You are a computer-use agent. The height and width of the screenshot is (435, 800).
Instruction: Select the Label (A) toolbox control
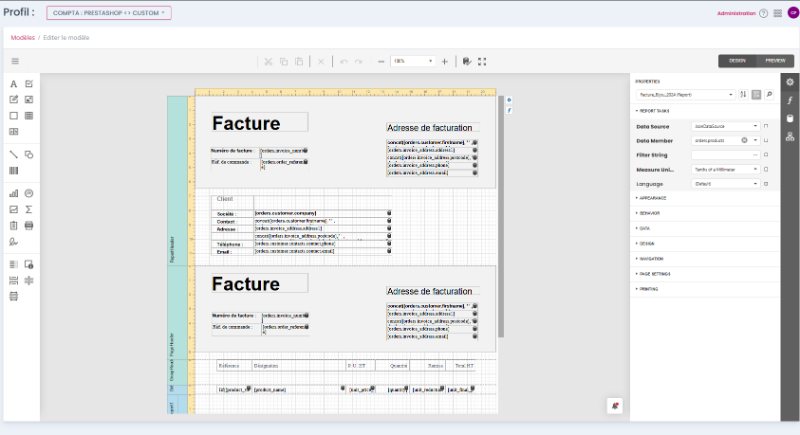coord(14,84)
